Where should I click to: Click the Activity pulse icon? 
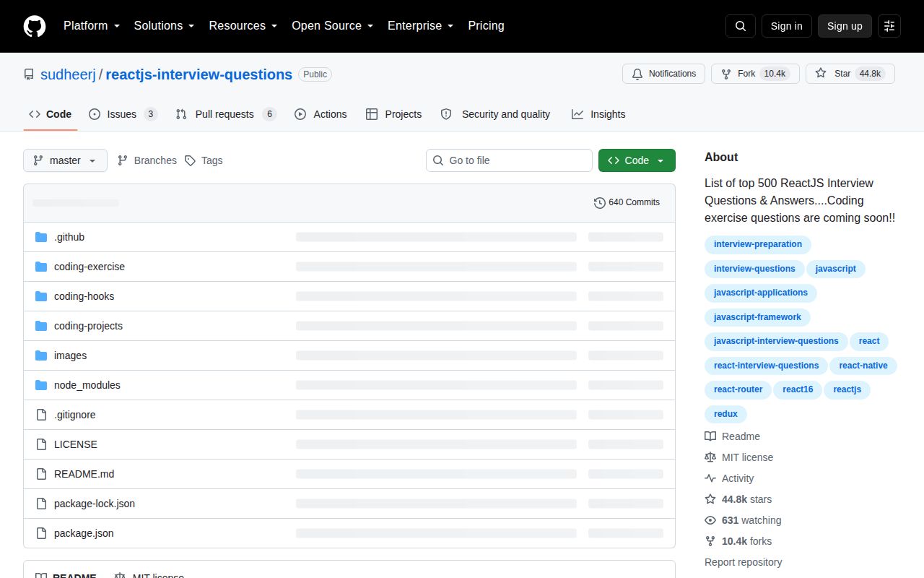tap(710, 478)
